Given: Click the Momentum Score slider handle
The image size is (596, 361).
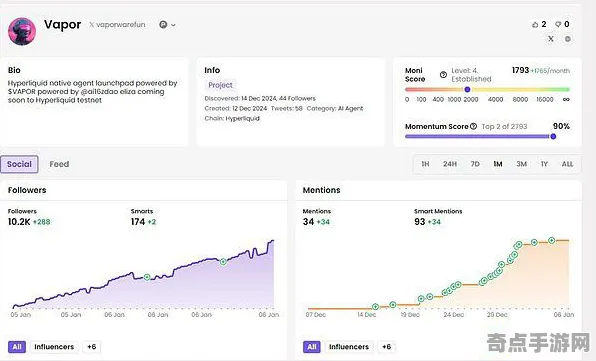Looking at the screenshot, I should coord(553,136).
